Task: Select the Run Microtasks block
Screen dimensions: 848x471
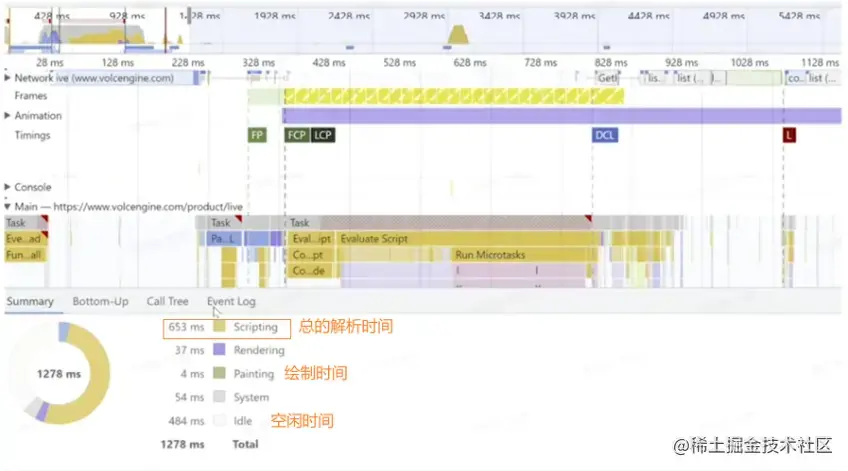Action: point(525,255)
